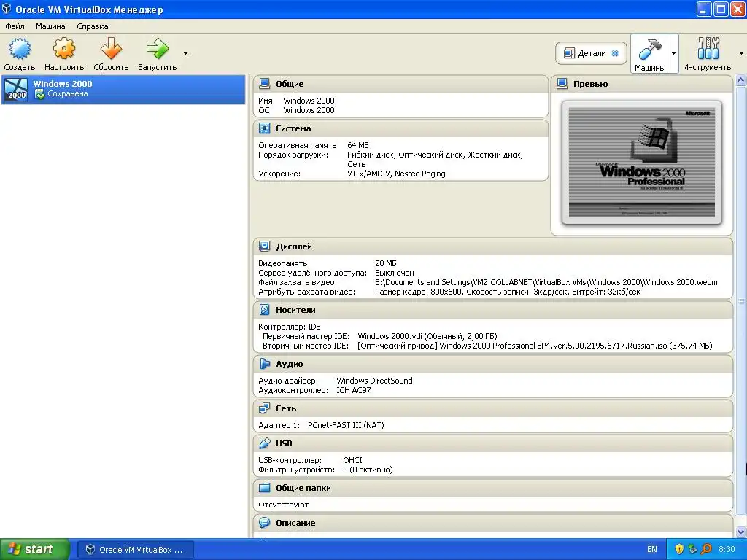Open the Общие папки section title link

303,488
